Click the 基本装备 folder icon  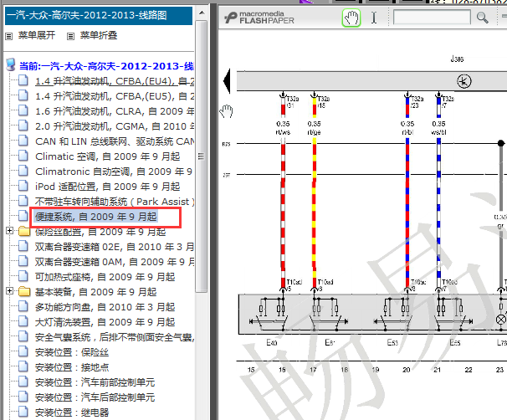(24, 292)
